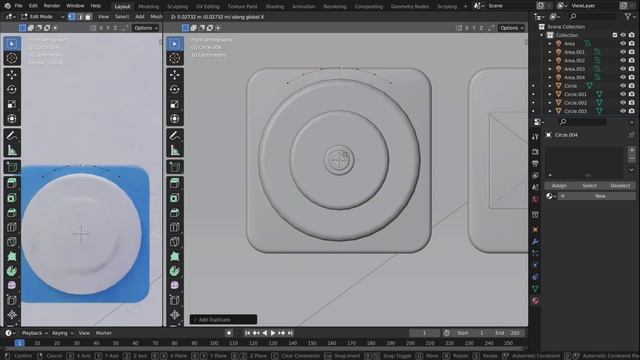
Task: Select the Bevel tool in the gray model viewport
Action: pos(175,212)
